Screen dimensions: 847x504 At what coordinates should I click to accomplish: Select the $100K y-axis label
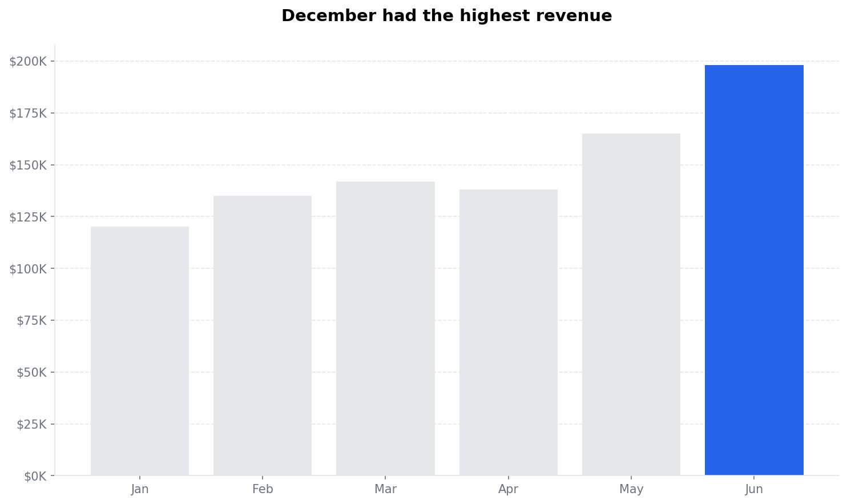point(28,268)
